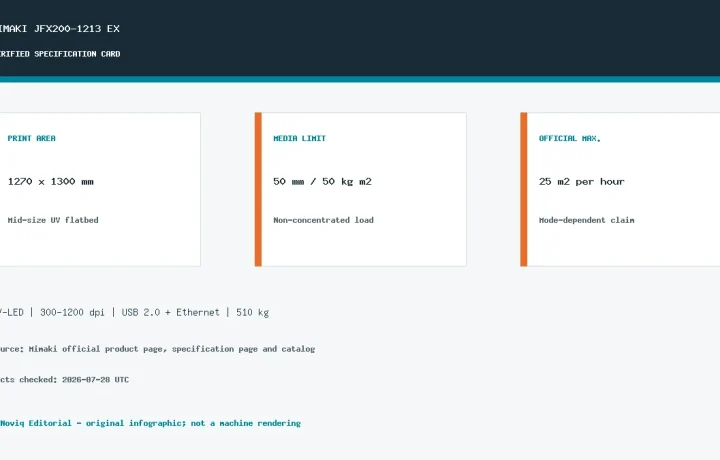Click the MEDIA LIMIT heading
Screen dimensions: 720x460
click(299, 138)
